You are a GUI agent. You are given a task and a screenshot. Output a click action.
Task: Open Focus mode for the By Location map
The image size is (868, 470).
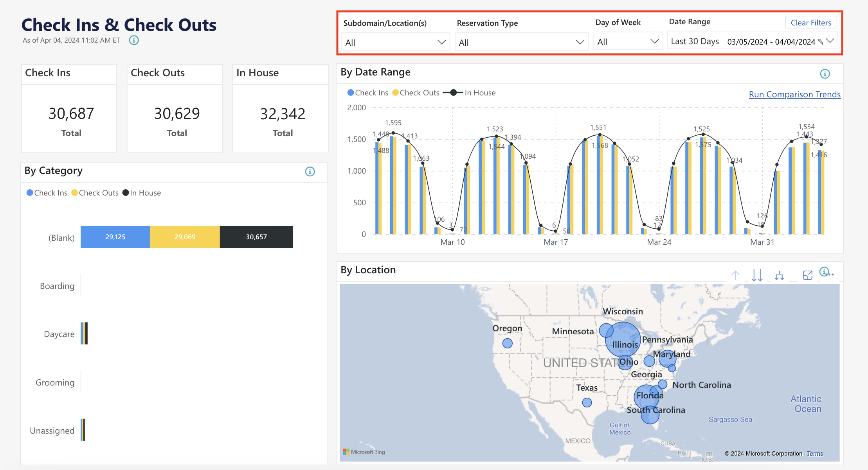pos(808,275)
